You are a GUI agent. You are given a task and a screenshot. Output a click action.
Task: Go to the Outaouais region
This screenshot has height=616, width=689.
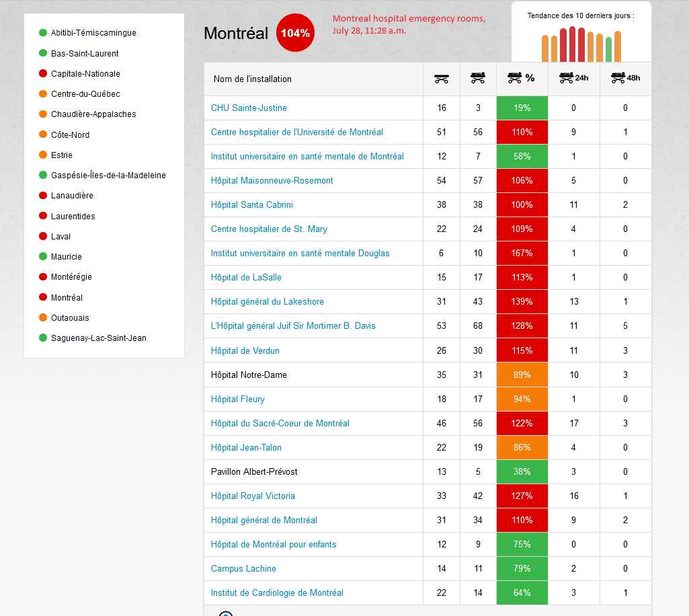click(70, 317)
